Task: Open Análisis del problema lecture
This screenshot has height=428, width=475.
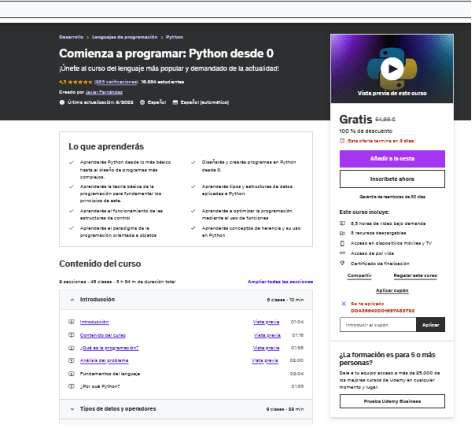Action: tap(104, 361)
